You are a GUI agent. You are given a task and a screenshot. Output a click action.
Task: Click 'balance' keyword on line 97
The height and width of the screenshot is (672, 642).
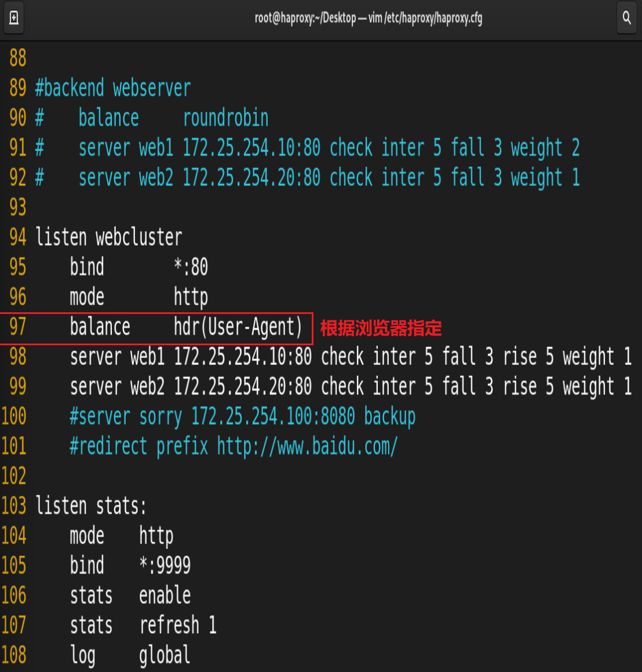[x=100, y=327]
